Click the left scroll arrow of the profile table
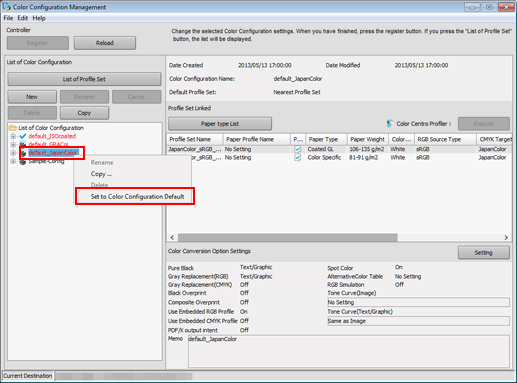 [172, 237]
